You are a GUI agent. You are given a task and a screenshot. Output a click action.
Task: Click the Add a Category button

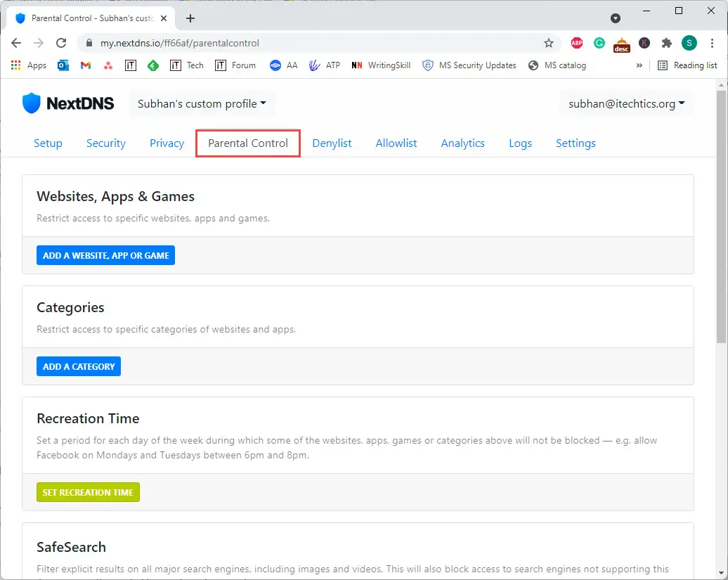tap(79, 366)
